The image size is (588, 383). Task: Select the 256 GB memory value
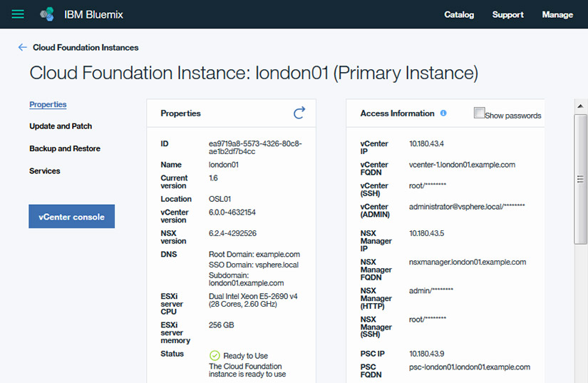pos(221,325)
